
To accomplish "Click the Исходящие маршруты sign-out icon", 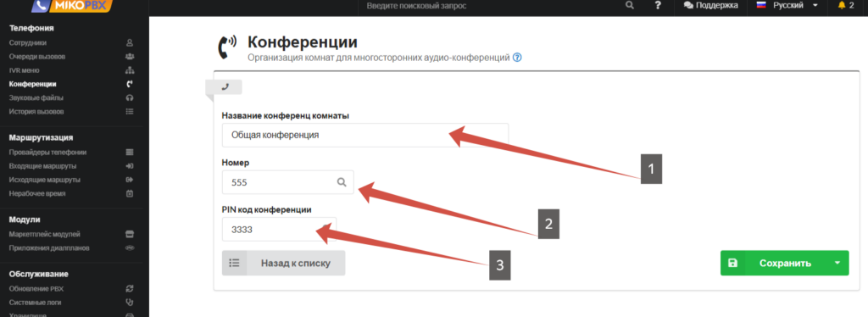I will coord(130,180).
